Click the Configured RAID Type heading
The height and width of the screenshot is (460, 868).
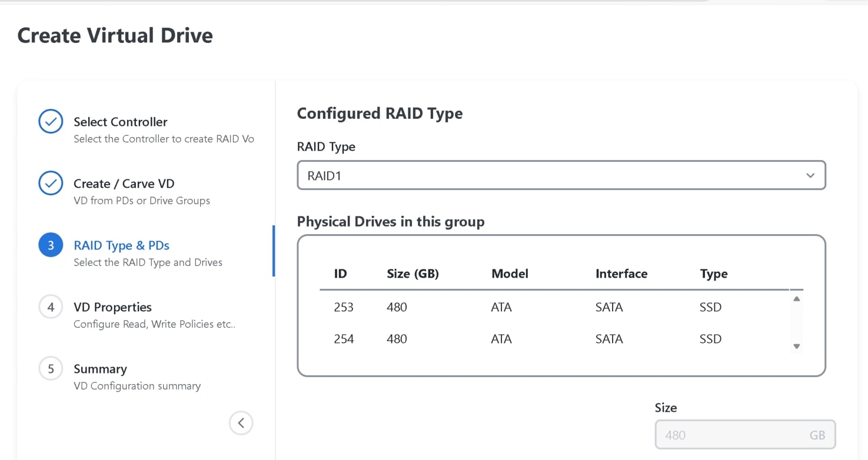point(380,113)
